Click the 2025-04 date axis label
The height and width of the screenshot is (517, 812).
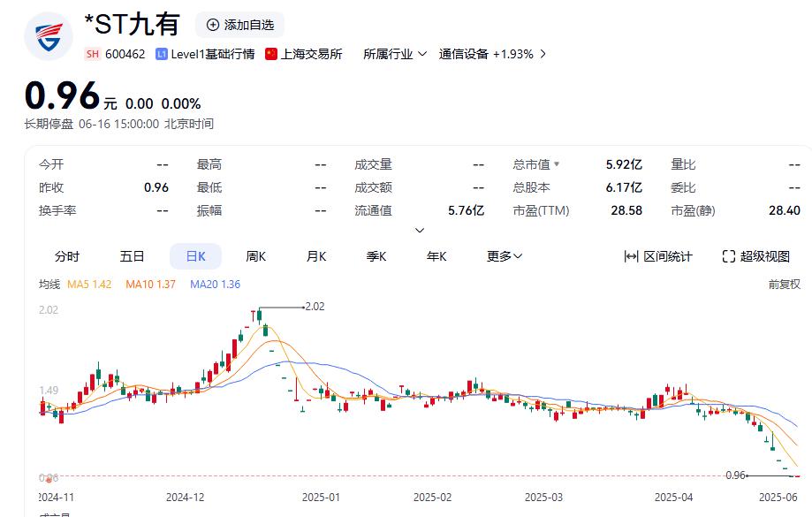pos(674,498)
